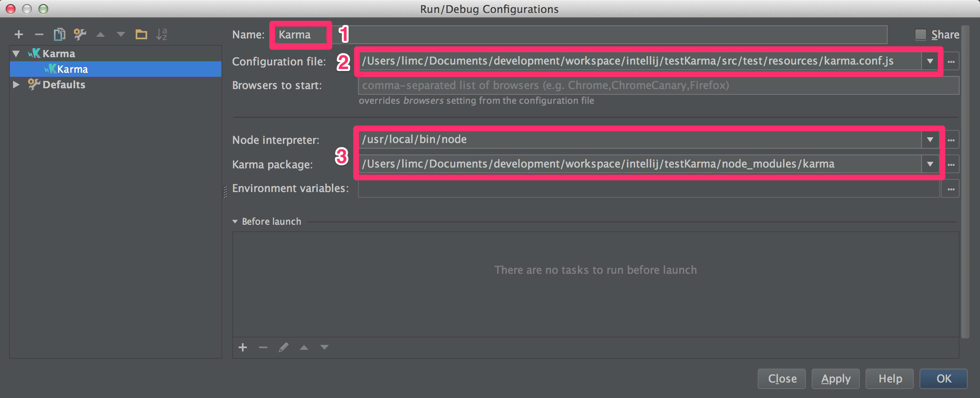Create a new configurations folder
This screenshot has width=980, height=398.
[141, 34]
